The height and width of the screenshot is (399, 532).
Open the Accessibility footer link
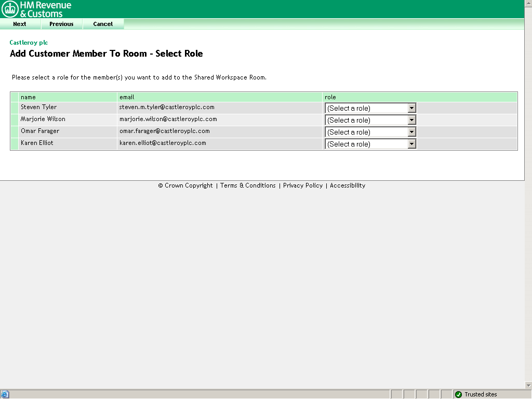pyautogui.click(x=348, y=185)
